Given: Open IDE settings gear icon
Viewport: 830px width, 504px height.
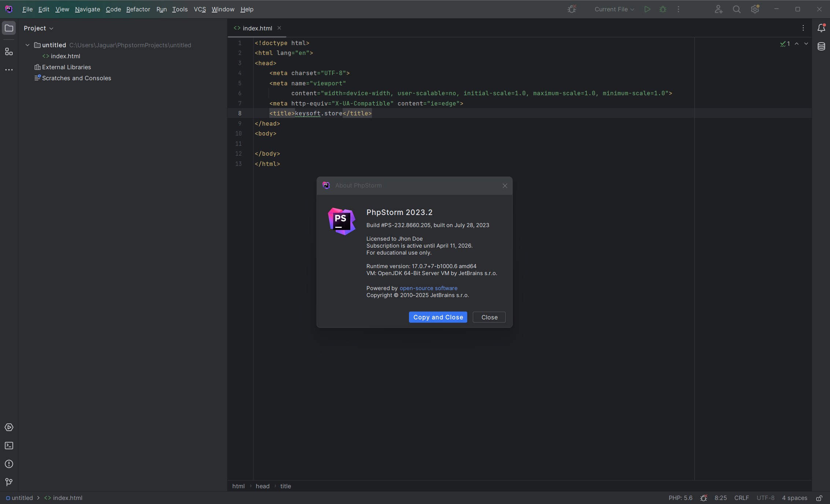Looking at the screenshot, I should 755,10.
